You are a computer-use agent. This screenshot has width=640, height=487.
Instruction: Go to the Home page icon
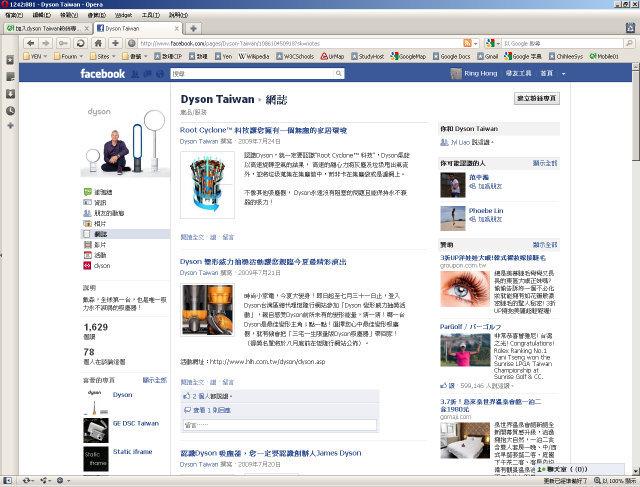[x=98, y=43]
